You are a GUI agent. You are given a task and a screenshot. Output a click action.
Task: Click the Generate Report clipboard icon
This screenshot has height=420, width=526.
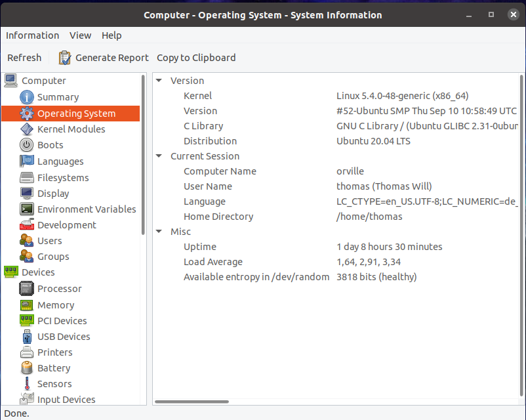pyautogui.click(x=65, y=58)
